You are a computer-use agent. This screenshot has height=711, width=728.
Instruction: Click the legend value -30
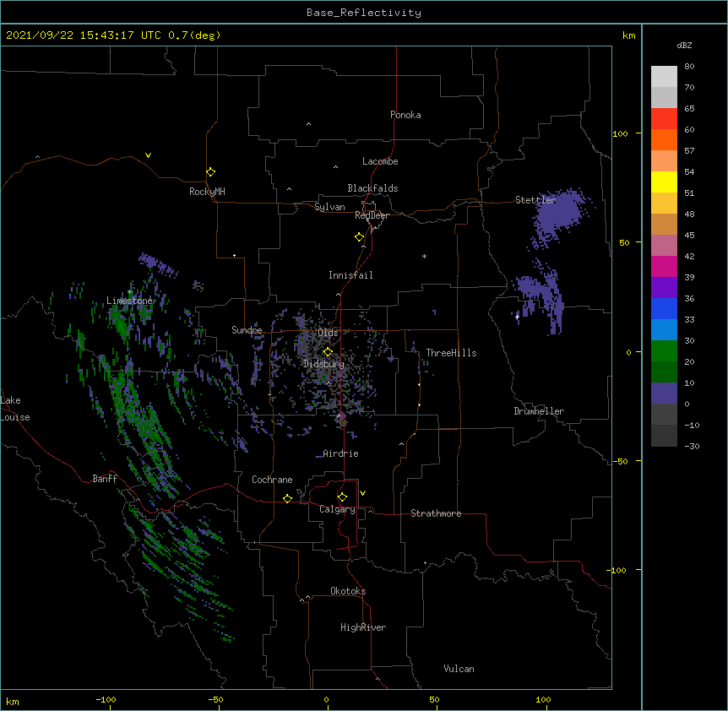pyautogui.click(x=692, y=446)
